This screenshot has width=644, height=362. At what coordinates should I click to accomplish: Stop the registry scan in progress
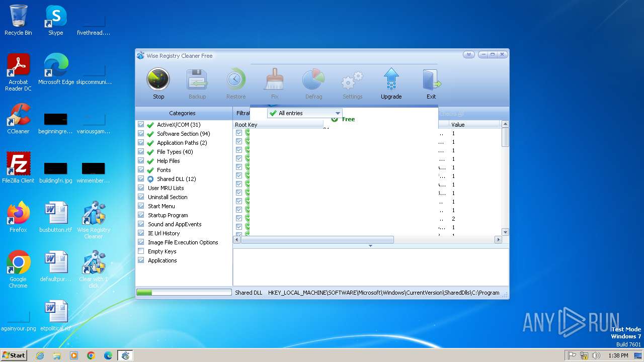tap(158, 84)
